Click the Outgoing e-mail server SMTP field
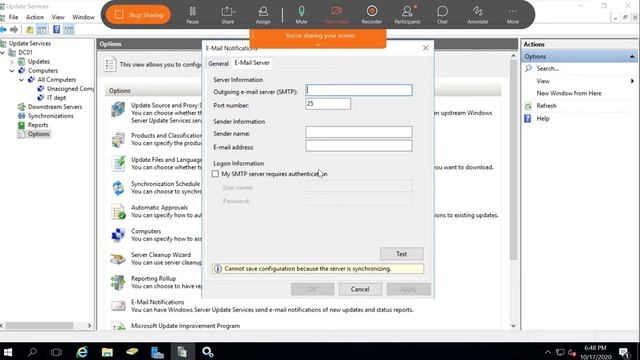The height and width of the screenshot is (360, 640). (x=359, y=90)
